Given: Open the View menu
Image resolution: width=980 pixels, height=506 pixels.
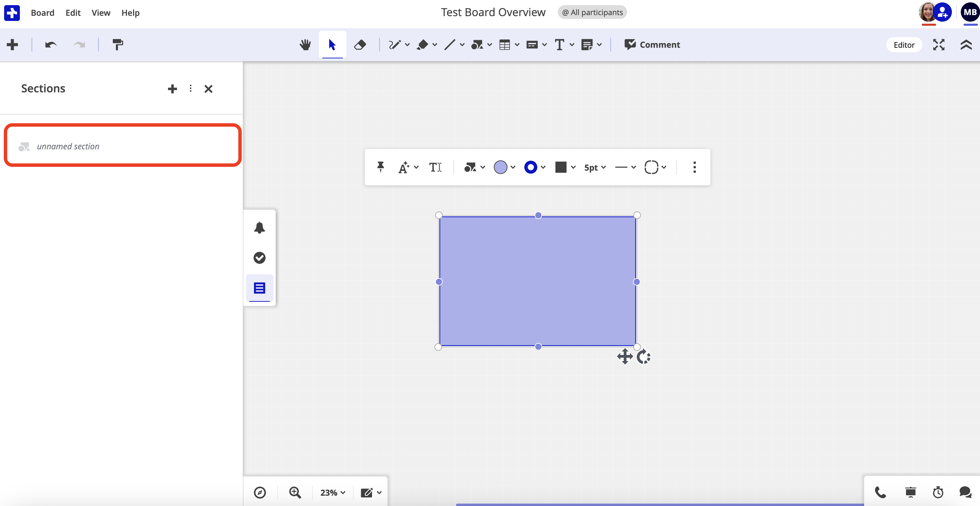Looking at the screenshot, I should [x=100, y=13].
